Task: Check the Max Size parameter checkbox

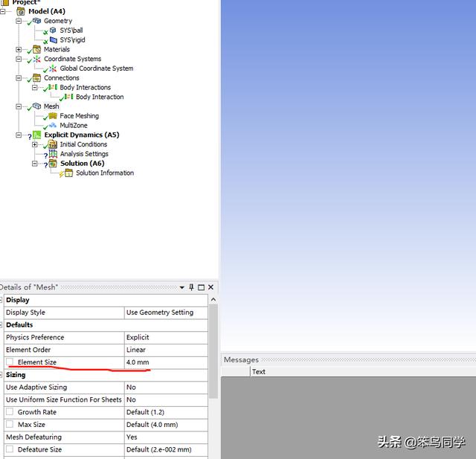Action: click(10, 425)
